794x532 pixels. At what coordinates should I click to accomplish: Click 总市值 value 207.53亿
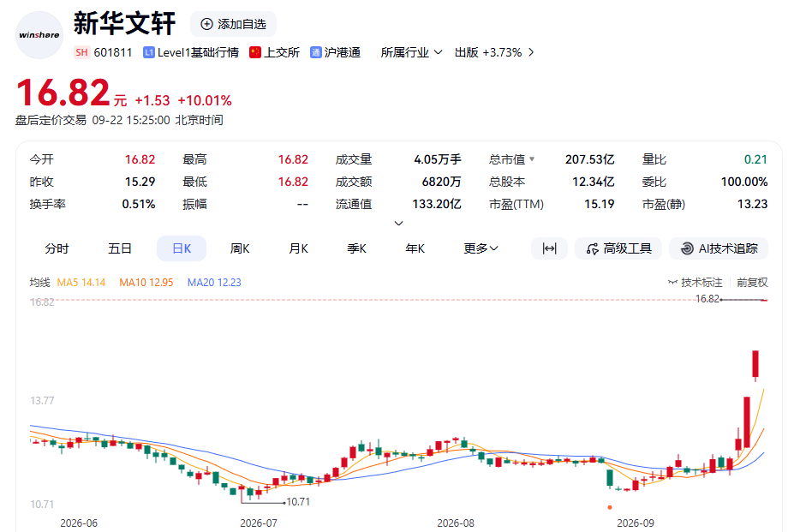[590, 159]
